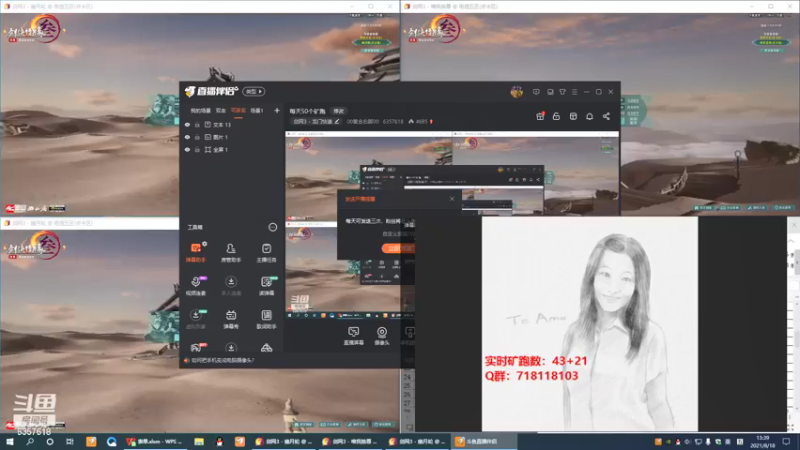Image resolution: width=800 pixels, height=450 pixels.
Task: Click the room number 6357618 text
Action: point(393,121)
